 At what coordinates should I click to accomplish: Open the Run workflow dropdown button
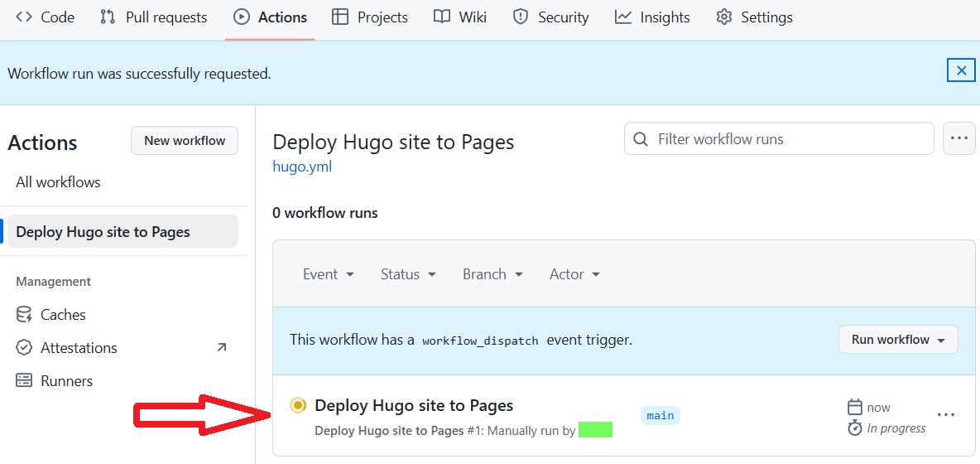click(898, 340)
